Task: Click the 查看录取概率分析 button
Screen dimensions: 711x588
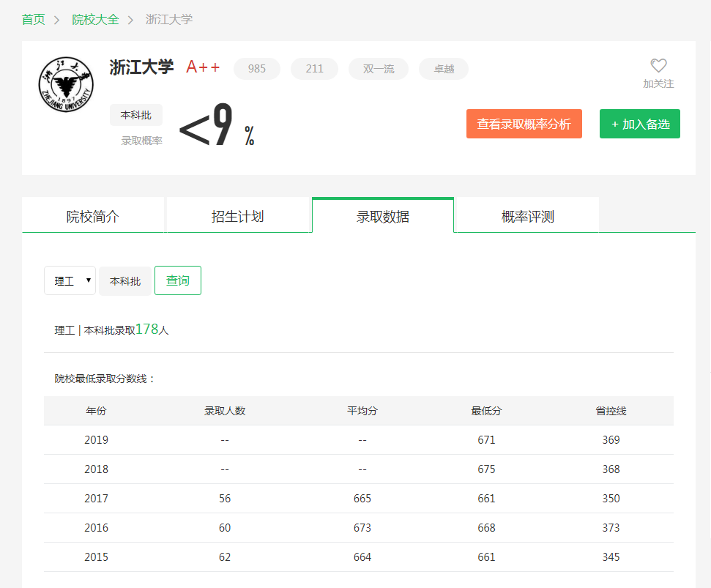Action: coord(524,124)
